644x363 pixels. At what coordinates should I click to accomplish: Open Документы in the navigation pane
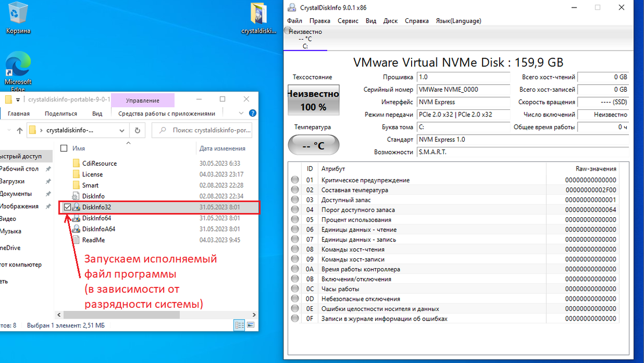tap(16, 194)
